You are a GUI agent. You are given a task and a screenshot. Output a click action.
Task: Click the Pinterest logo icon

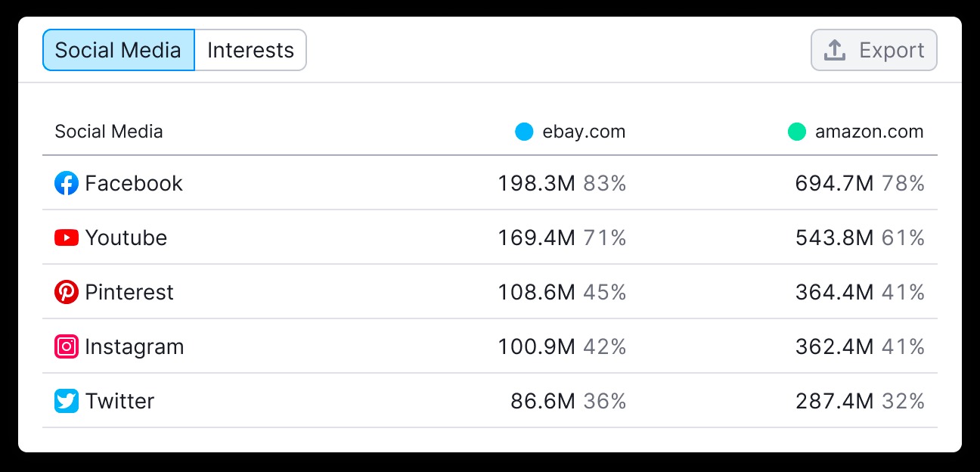click(x=67, y=292)
